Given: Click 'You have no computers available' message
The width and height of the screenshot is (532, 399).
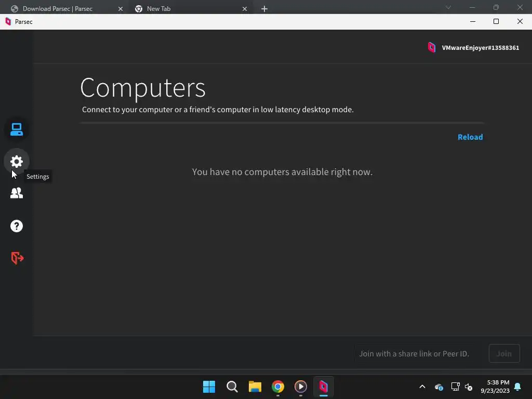Looking at the screenshot, I should click(282, 172).
